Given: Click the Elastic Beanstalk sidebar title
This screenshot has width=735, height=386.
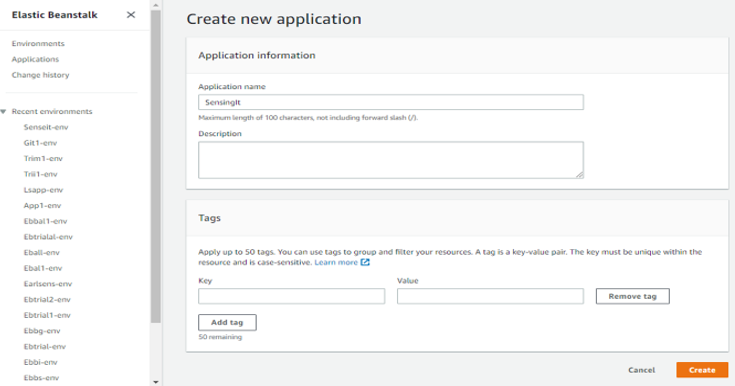Looking at the screenshot, I should tap(55, 15).
